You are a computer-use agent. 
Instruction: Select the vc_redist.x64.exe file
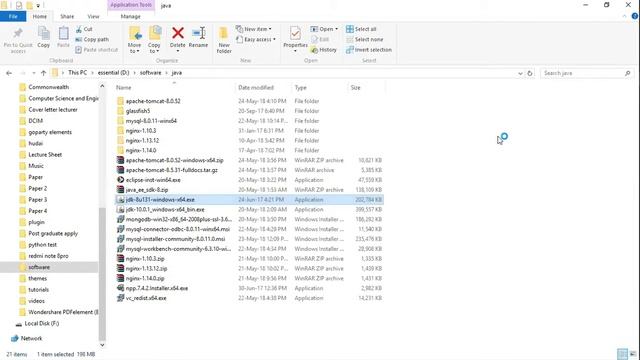[249, 298]
